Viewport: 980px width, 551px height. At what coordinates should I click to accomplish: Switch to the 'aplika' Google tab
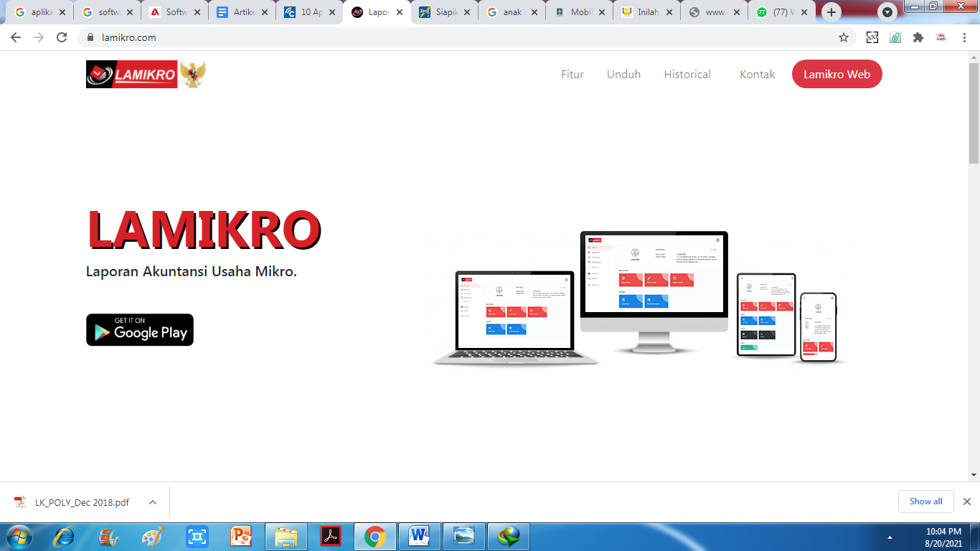tap(39, 12)
